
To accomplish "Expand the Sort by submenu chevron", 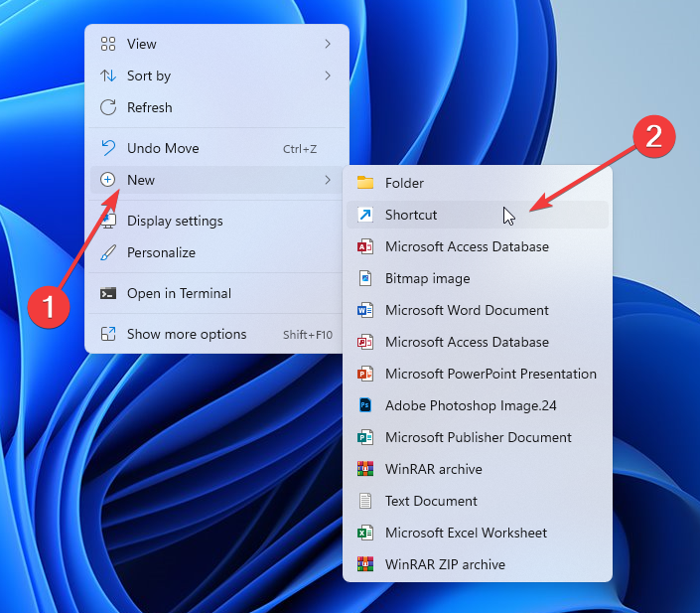I will coord(328,76).
